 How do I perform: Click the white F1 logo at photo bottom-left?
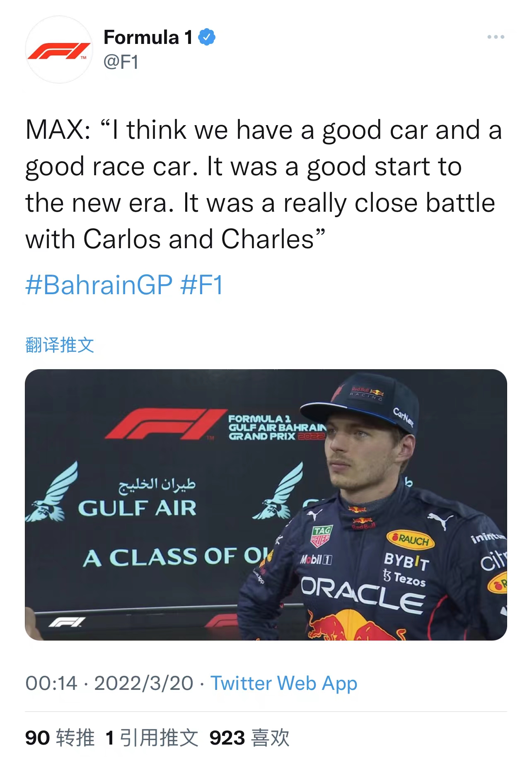point(66,622)
